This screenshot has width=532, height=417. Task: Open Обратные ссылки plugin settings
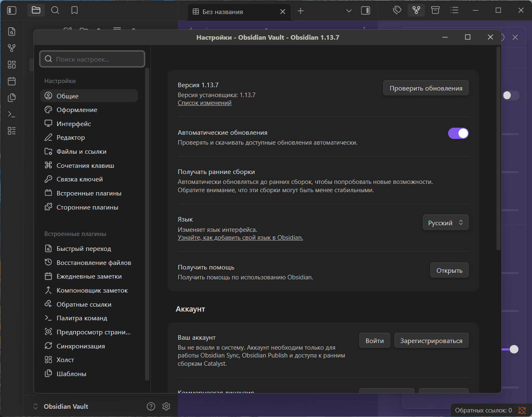click(89, 304)
